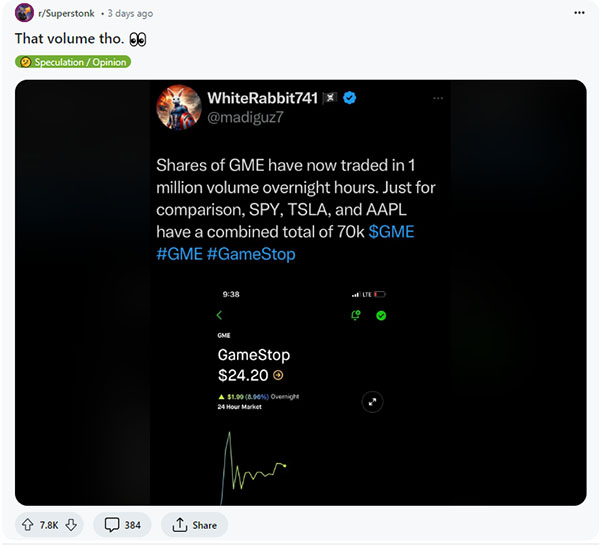Click the blue verified checkmark badge
This screenshot has height=546, width=600.
(349, 98)
